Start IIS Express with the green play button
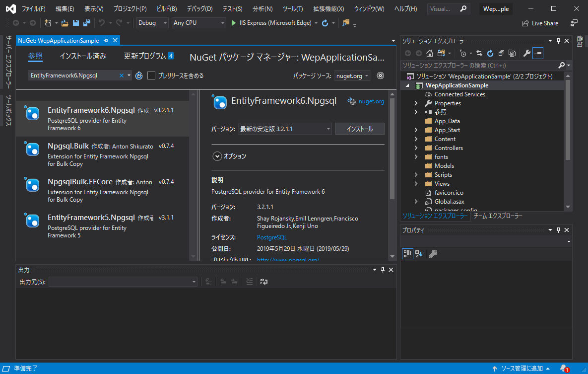588x374 pixels. (x=234, y=23)
